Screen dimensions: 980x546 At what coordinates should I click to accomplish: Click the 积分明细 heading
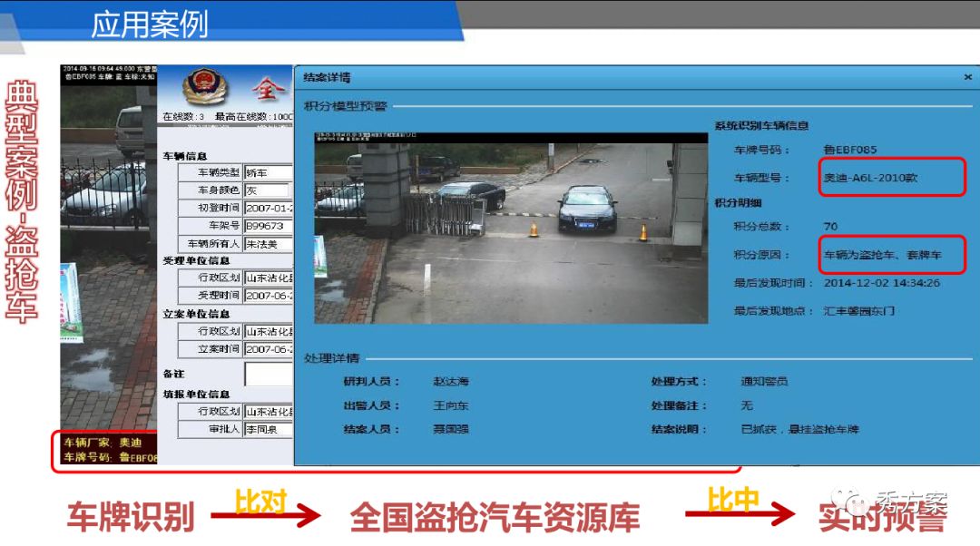738,203
